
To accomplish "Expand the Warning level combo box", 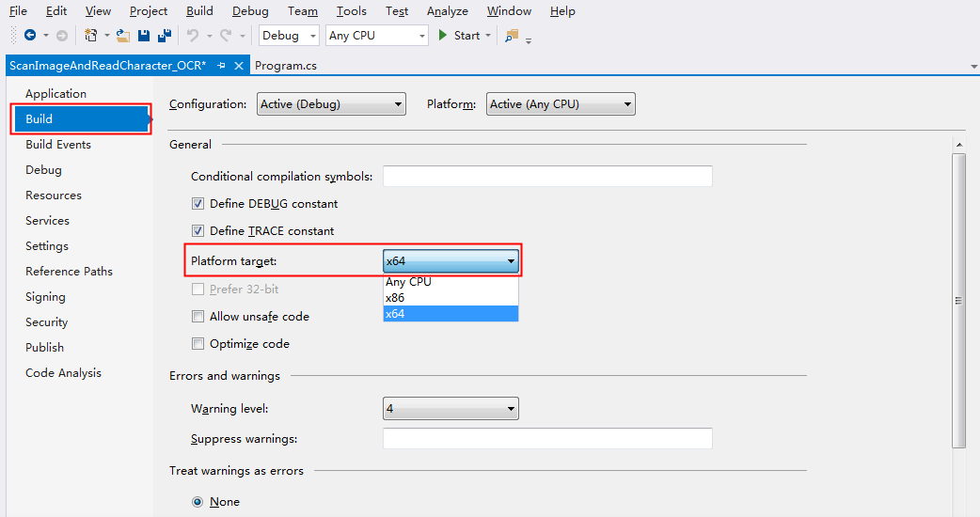I will coord(450,408).
